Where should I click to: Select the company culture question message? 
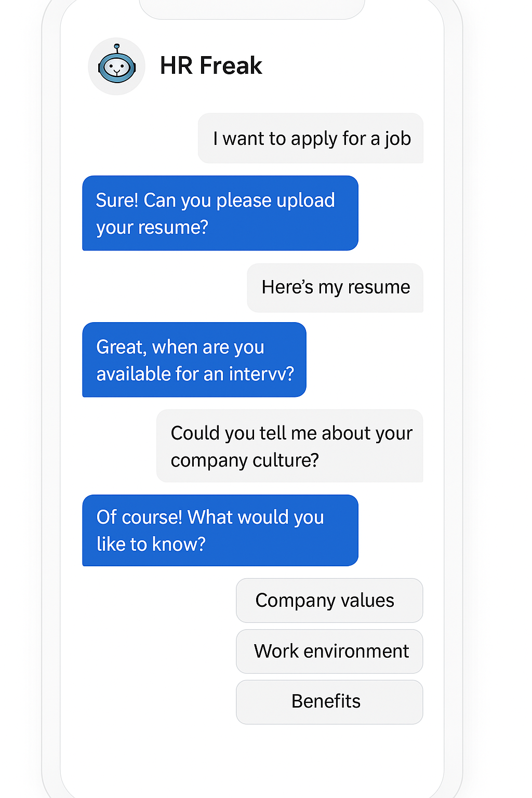pyautogui.click(x=290, y=446)
